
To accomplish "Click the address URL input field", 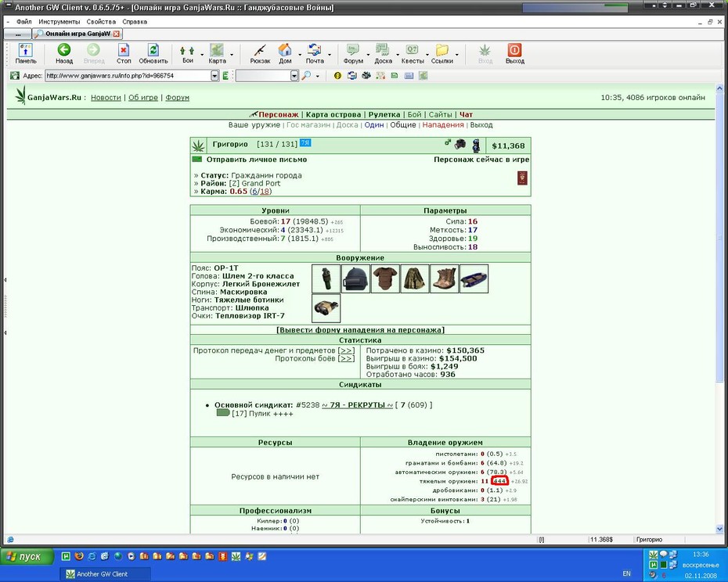I will point(128,76).
